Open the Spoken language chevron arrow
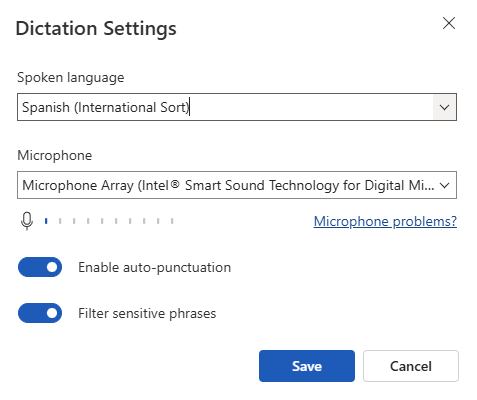The height and width of the screenshot is (400, 477). coord(444,107)
